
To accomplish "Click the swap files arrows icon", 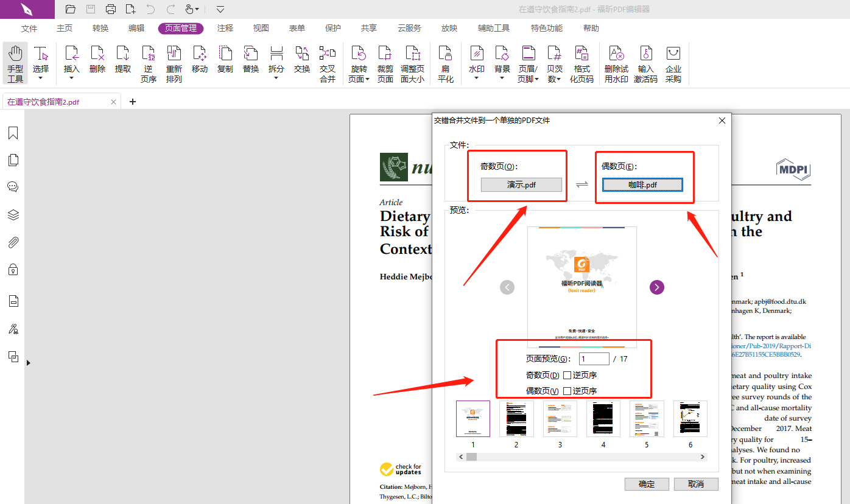I will 582,184.
